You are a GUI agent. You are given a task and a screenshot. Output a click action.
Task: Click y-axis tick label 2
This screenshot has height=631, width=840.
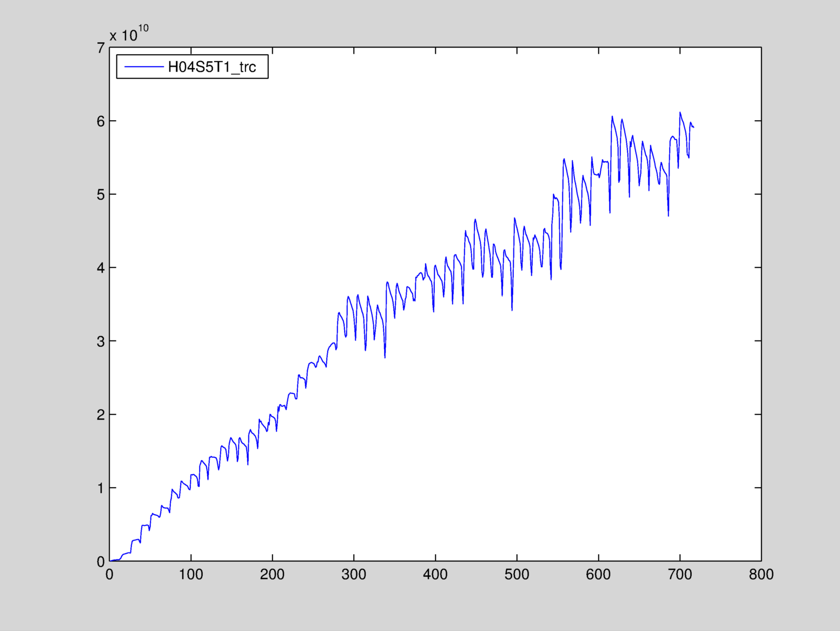tap(101, 415)
